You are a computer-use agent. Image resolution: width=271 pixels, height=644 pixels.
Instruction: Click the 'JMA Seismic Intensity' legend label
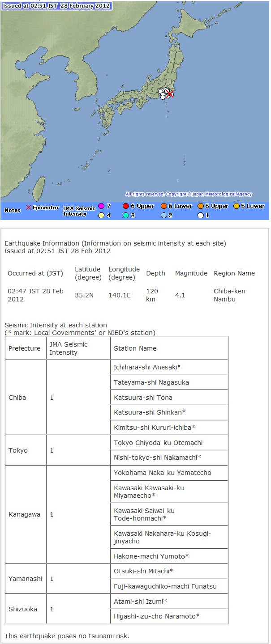(x=80, y=211)
